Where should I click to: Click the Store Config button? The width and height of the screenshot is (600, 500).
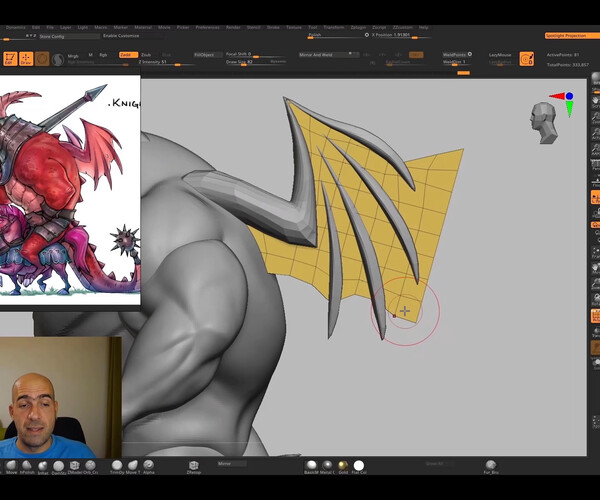[69, 36]
